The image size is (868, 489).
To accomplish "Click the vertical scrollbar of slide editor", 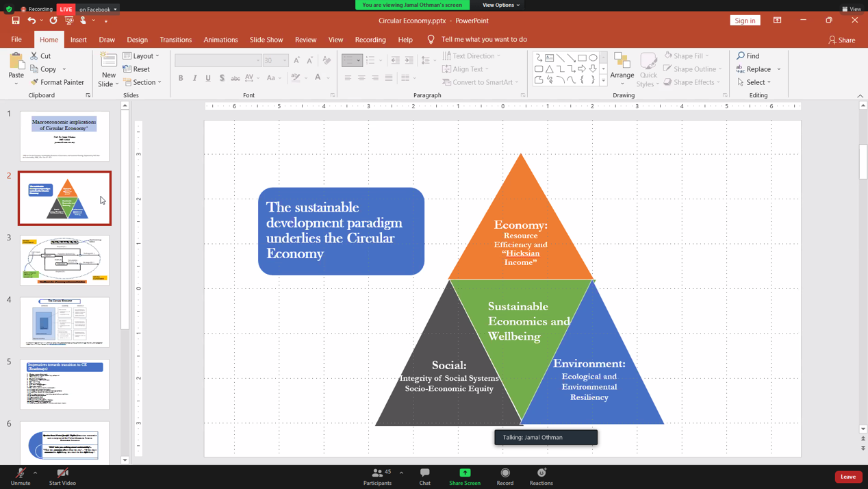I will click(863, 274).
